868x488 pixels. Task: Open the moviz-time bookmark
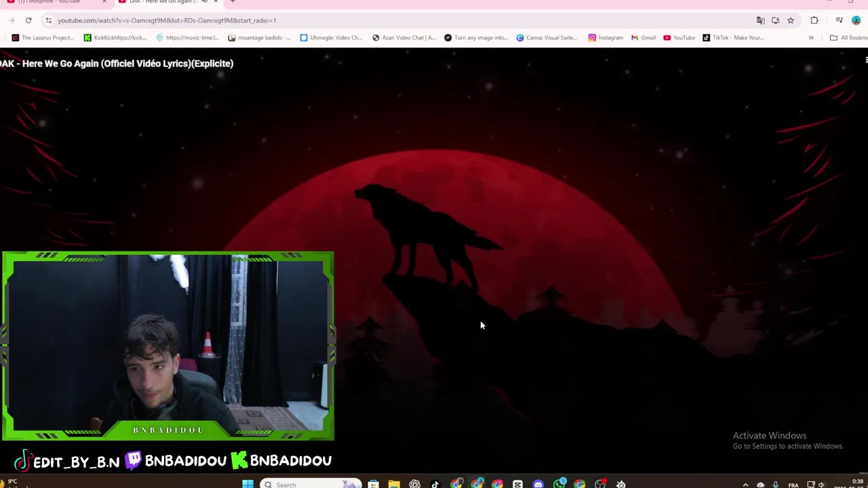tap(188, 37)
